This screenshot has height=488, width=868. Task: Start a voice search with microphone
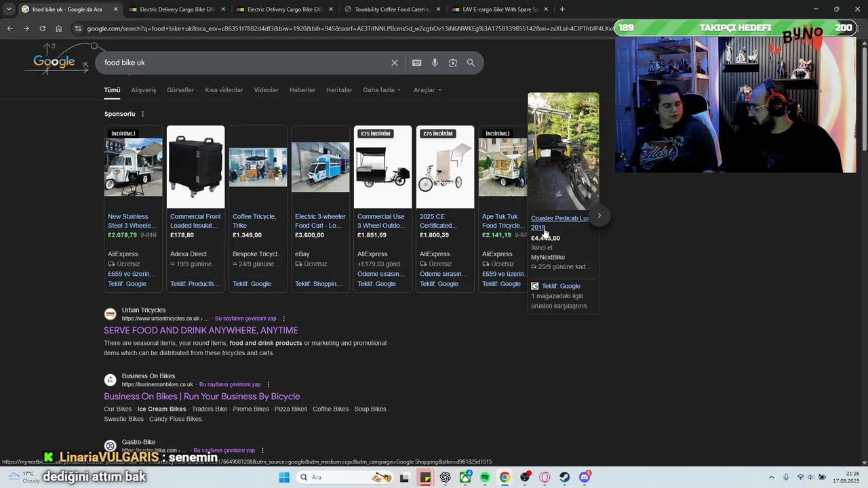[435, 62]
